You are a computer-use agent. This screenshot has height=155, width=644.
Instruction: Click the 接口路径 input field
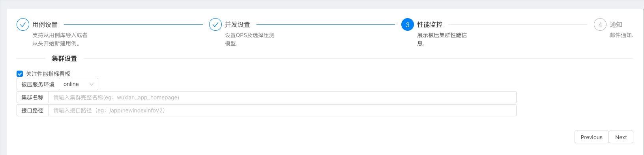283,110
